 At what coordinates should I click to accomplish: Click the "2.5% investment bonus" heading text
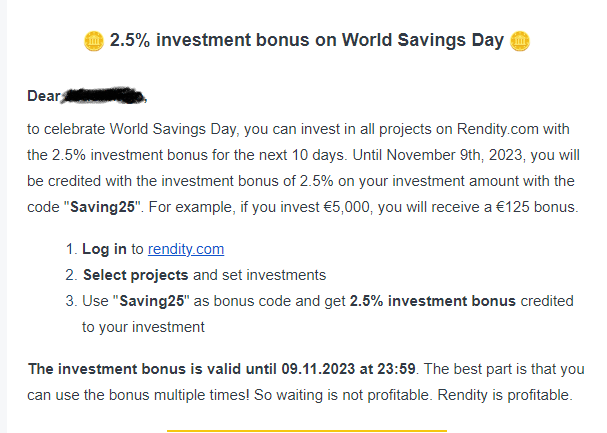[x=305, y=41]
